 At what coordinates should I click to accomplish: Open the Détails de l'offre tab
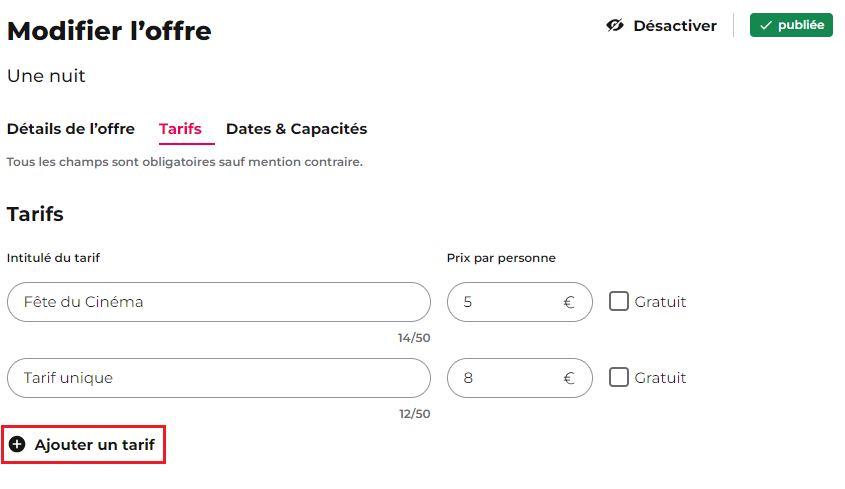pos(71,129)
